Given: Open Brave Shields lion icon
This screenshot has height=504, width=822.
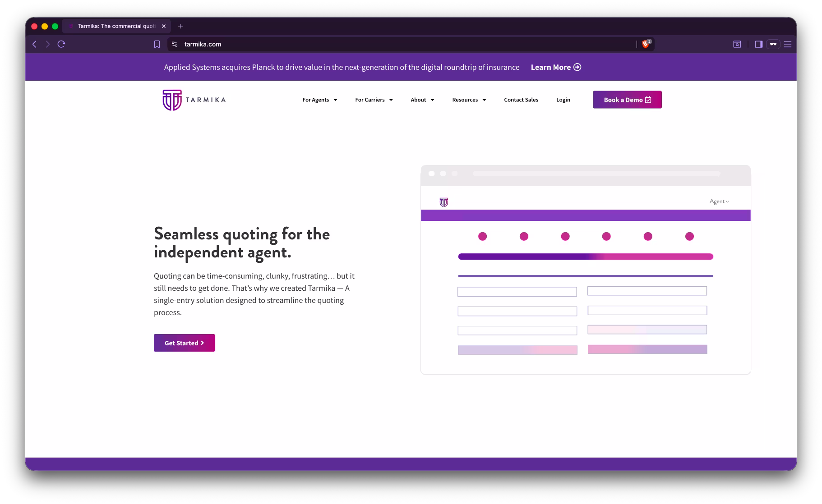Looking at the screenshot, I should click(646, 44).
